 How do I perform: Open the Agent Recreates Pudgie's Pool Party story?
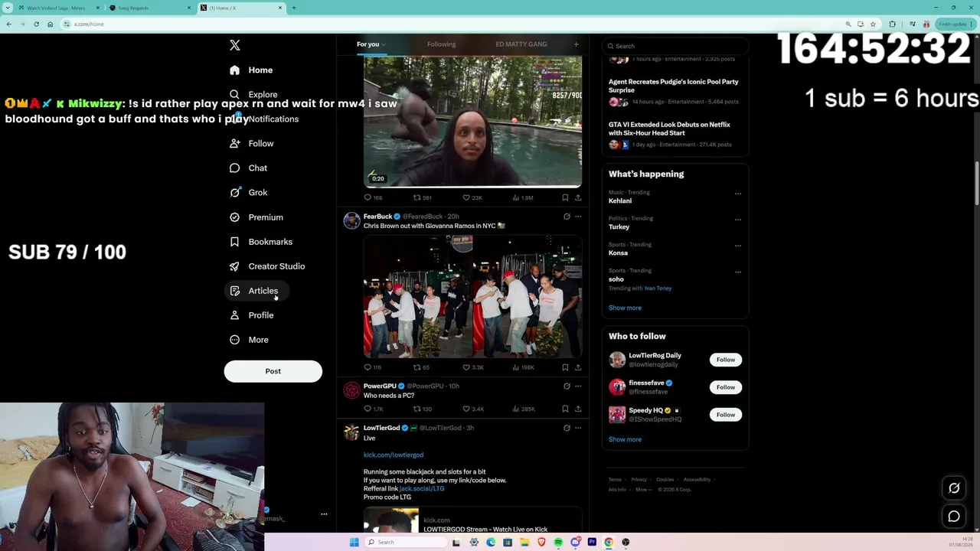675,91
